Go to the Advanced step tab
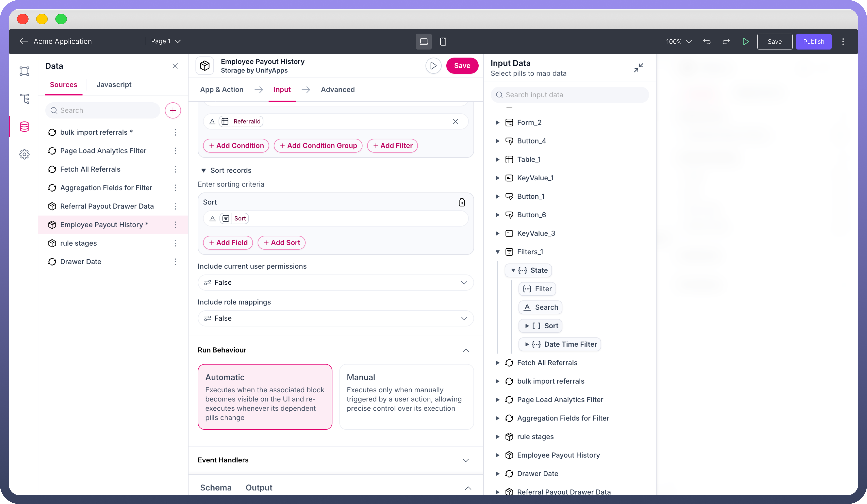The width and height of the screenshot is (867, 504). coord(338,90)
